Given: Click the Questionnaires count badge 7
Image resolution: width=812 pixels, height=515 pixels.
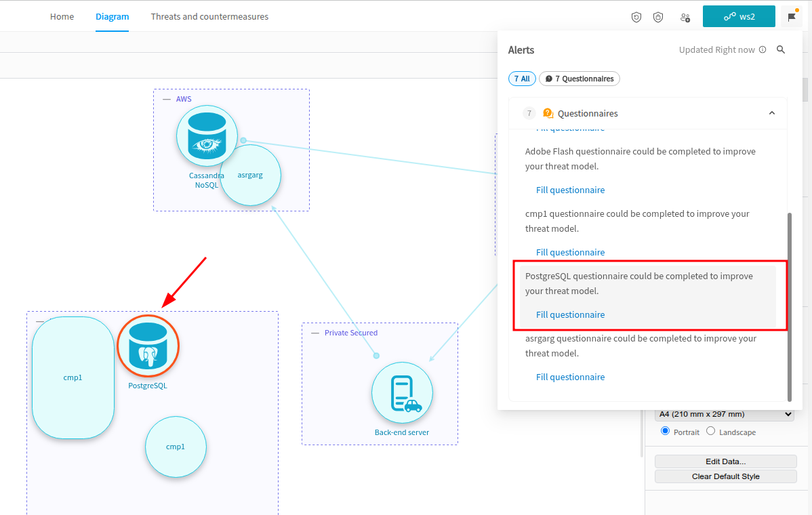Looking at the screenshot, I should 529,113.
